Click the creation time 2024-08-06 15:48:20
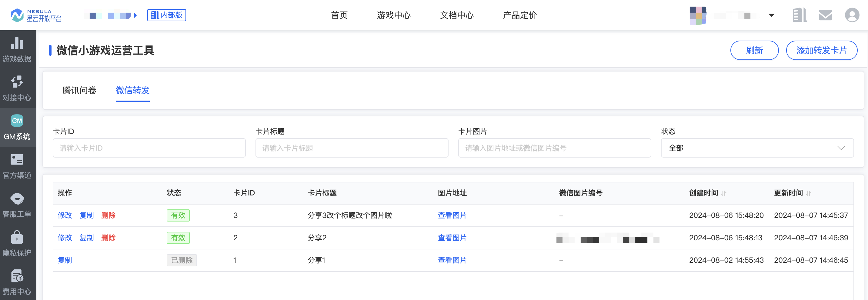Viewport: 868px width, 300px height. 726,215
